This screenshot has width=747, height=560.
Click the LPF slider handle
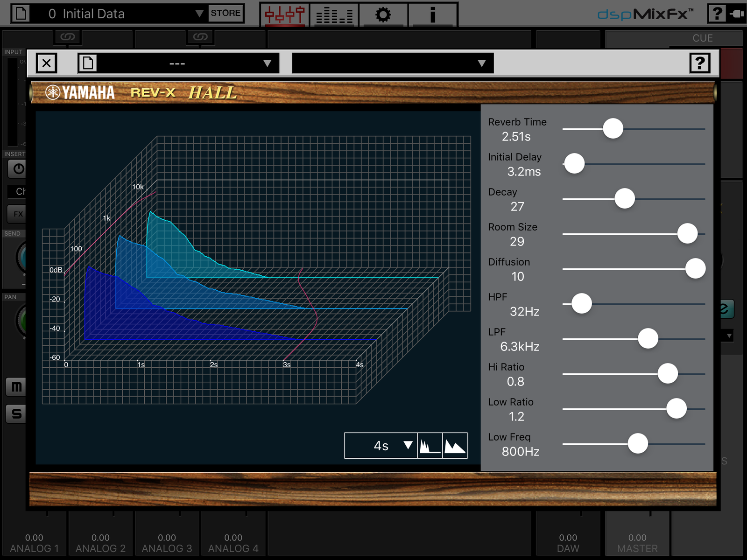click(x=648, y=339)
